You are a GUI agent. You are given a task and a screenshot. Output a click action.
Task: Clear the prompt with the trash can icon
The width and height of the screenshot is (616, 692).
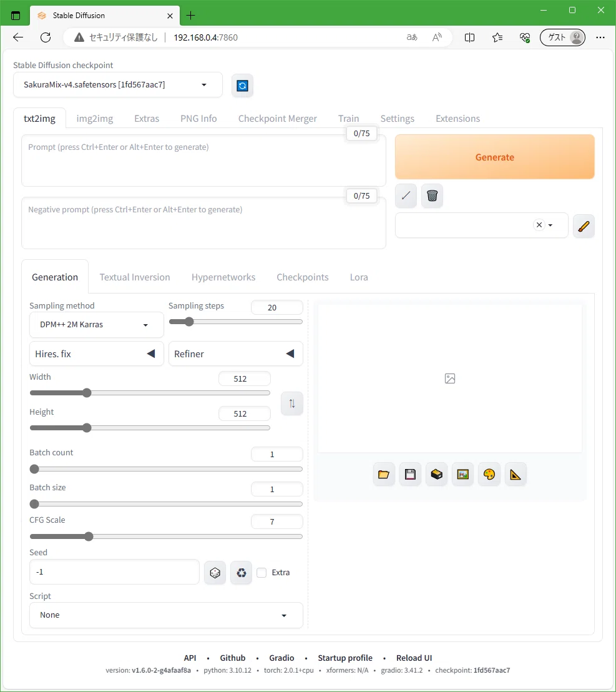pos(432,195)
